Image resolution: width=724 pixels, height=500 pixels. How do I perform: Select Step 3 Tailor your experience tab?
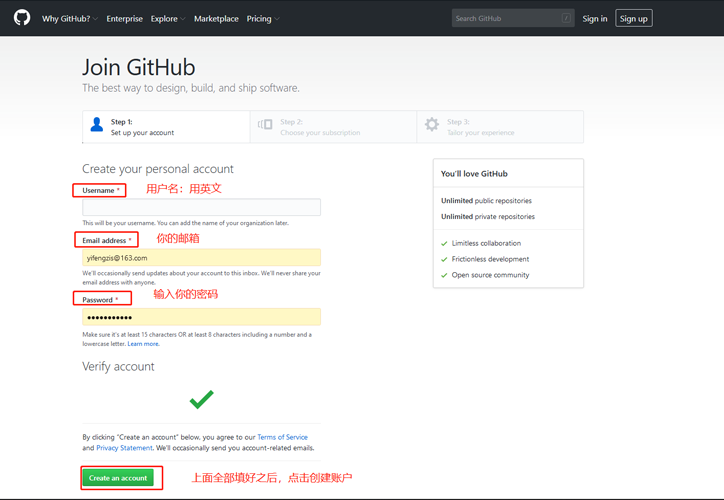click(x=500, y=127)
